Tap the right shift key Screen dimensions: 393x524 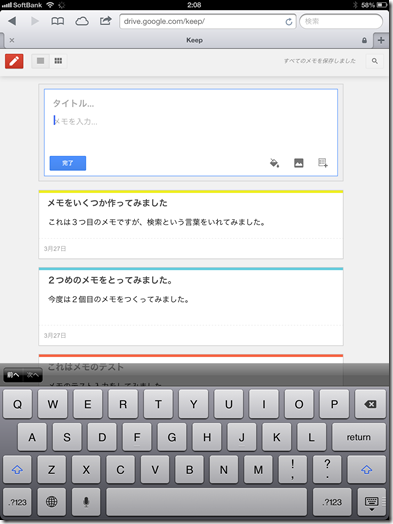[366, 470]
